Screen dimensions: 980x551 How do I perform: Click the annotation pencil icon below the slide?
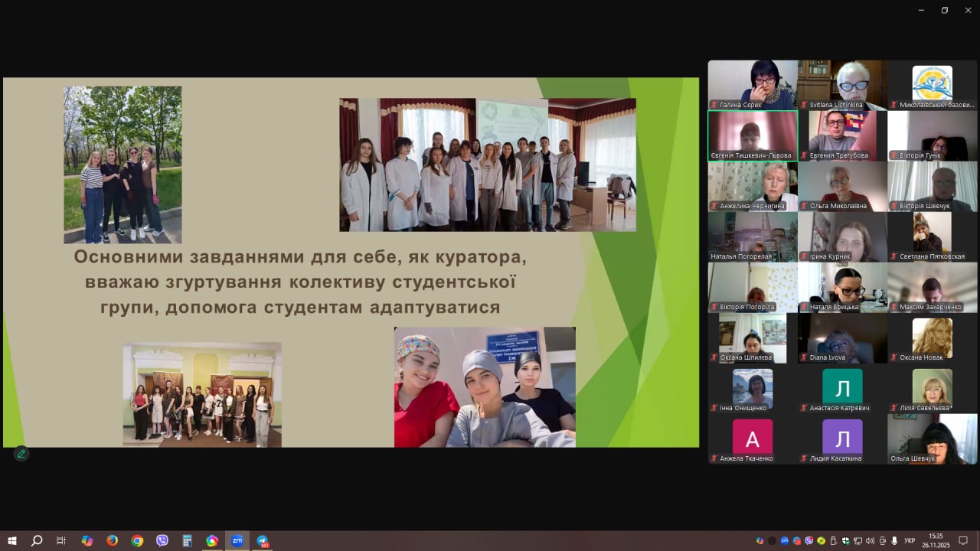[21, 454]
